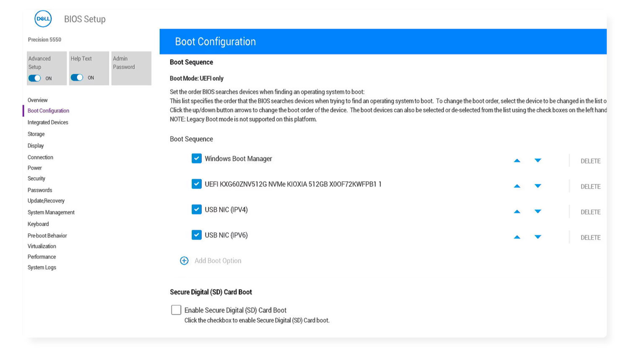Open Display settings

36,146
